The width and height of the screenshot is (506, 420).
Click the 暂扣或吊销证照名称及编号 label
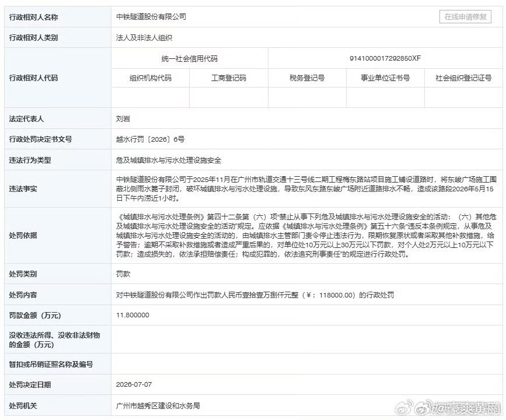click(x=51, y=365)
